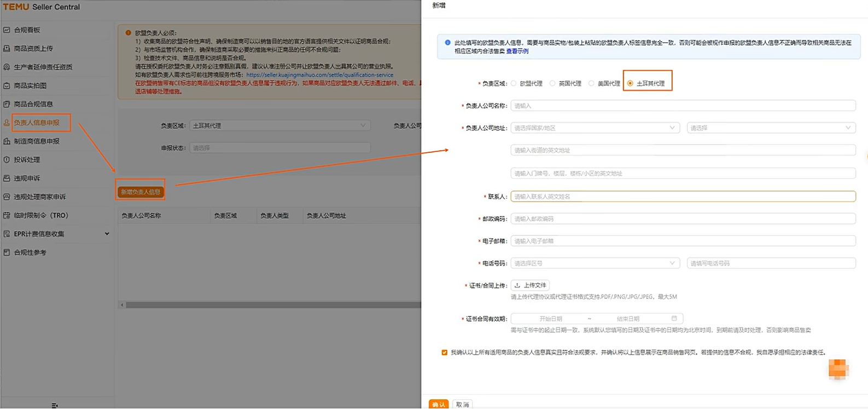This screenshot has height=409, width=868.
Task: Click the 商品实拍图 sidebar icon
Action: pyautogui.click(x=7, y=86)
